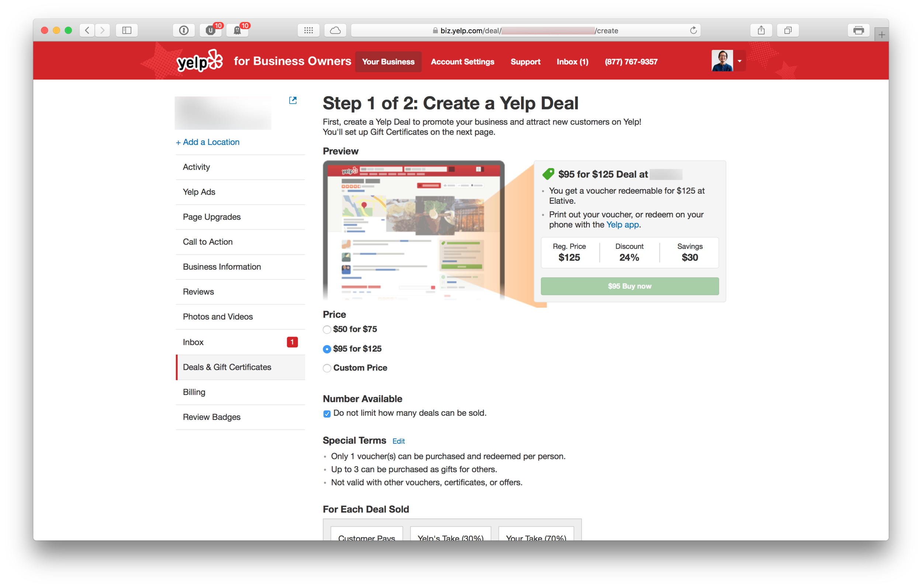922x588 pixels.
Task: Click the (877) 767-9357 phone number
Action: [x=631, y=62]
